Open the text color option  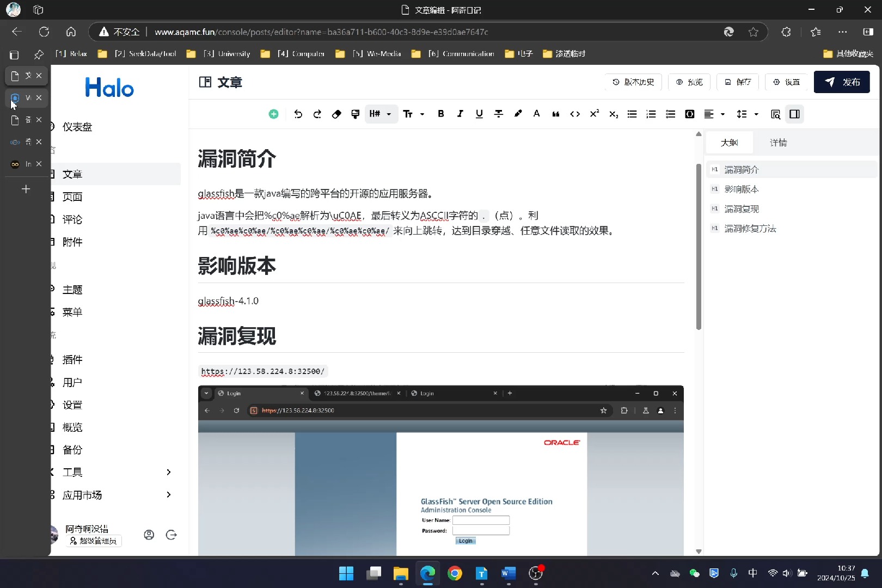coord(537,114)
